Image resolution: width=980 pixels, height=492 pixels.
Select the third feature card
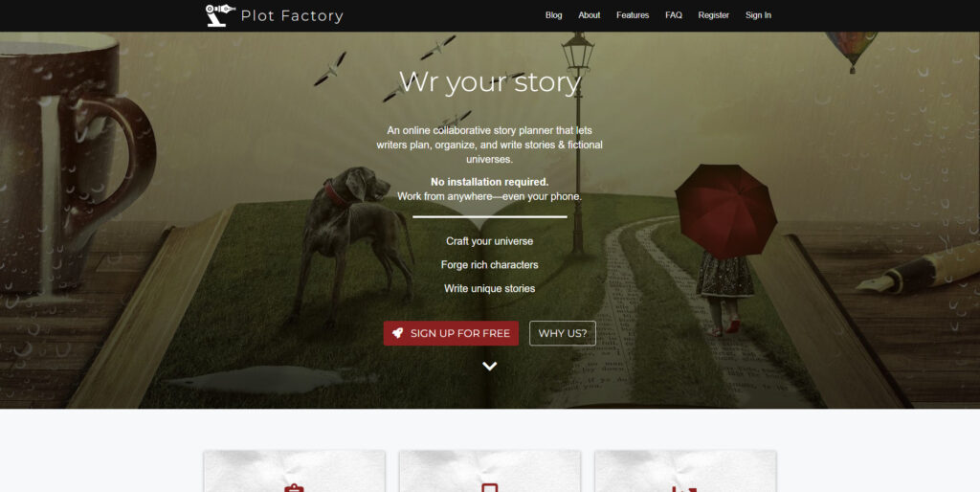tap(685, 471)
